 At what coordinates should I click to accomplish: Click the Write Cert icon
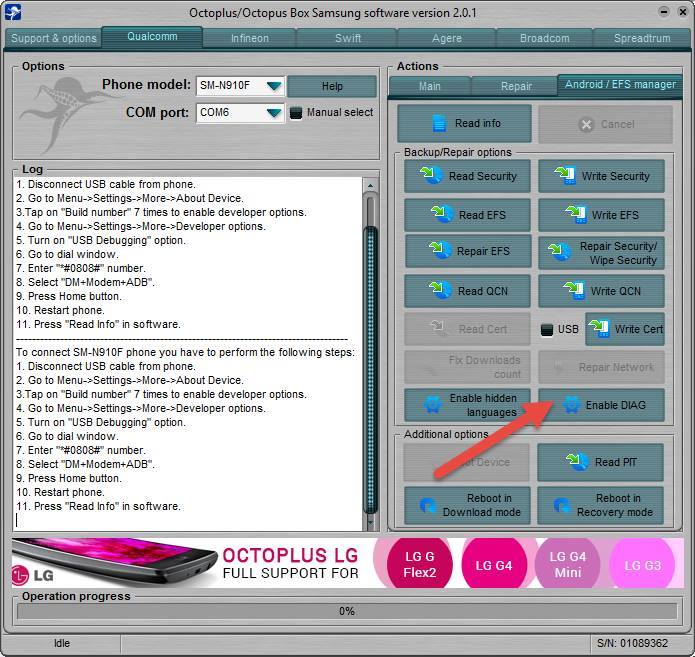pyautogui.click(x=599, y=329)
